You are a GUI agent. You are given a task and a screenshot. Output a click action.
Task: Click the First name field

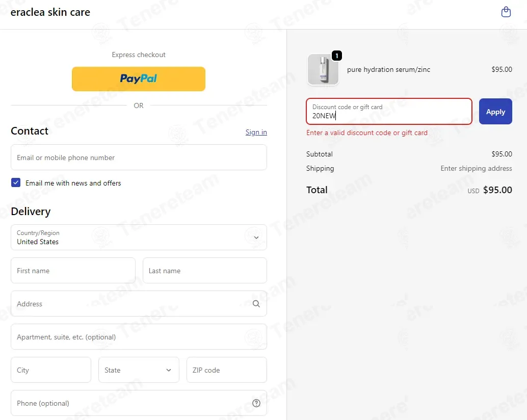click(x=73, y=271)
